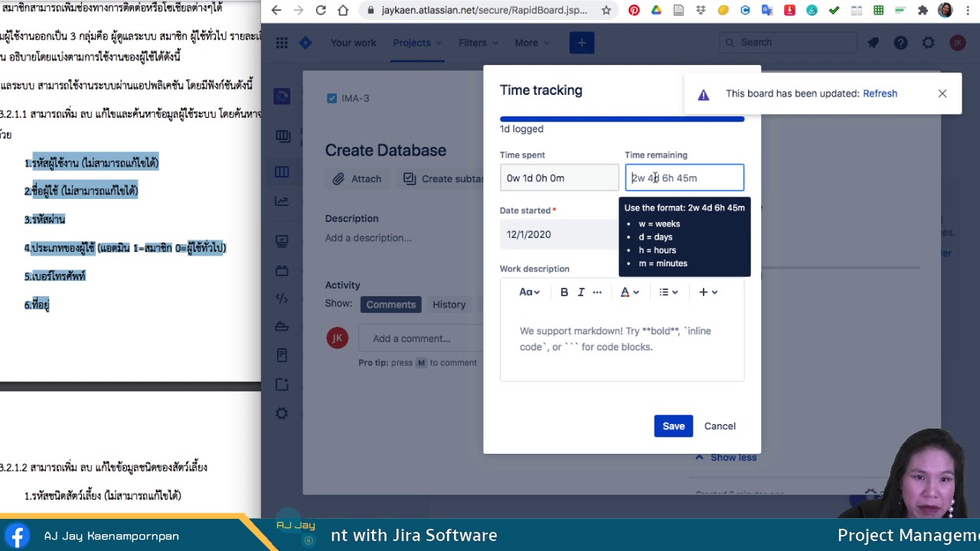Open the Releases ship sidebar icon
Viewport: 980px width, 551px height.
coord(282,327)
